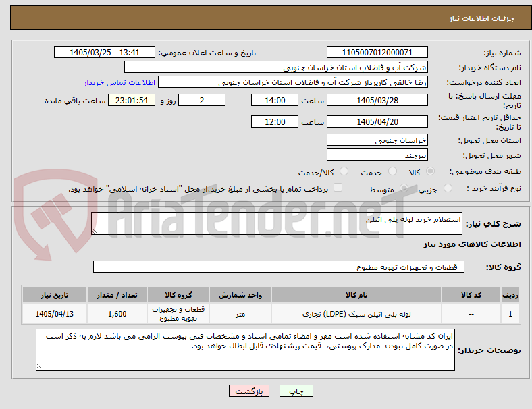Click the response deadline date 1405/03/28
This screenshot has width=532, height=409.
pos(377,100)
